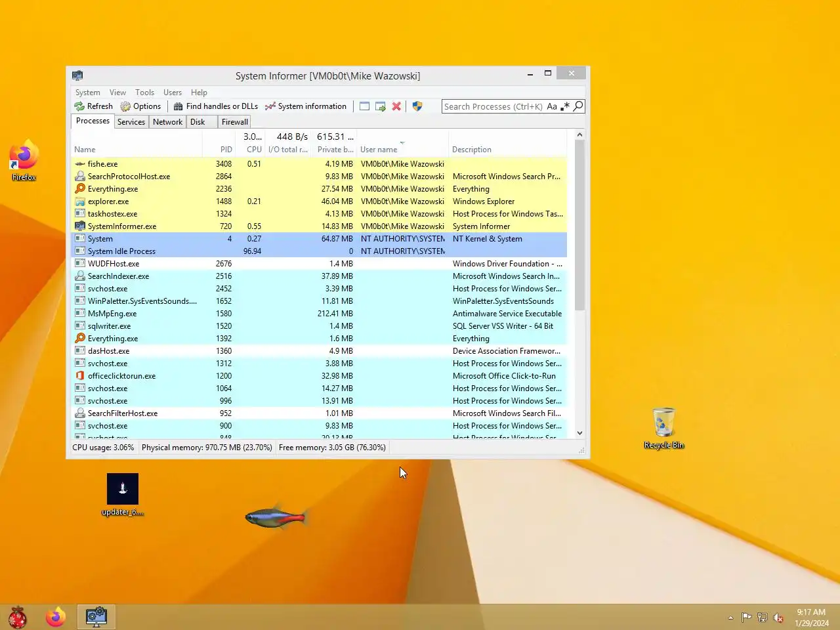Open the Options gear button

click(x=140, y=106)
